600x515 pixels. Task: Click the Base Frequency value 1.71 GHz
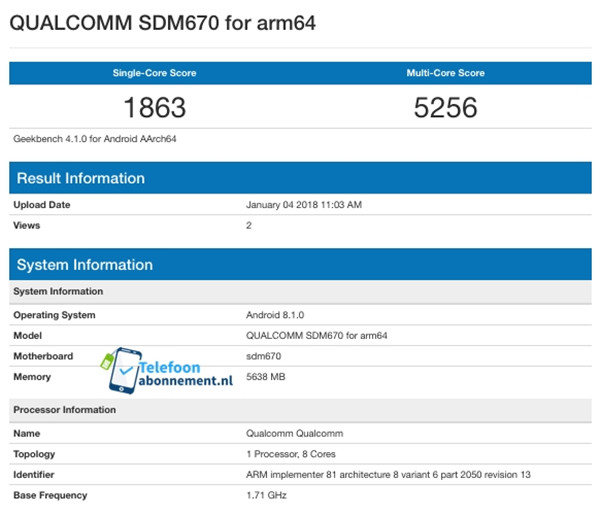pos(266,495)
